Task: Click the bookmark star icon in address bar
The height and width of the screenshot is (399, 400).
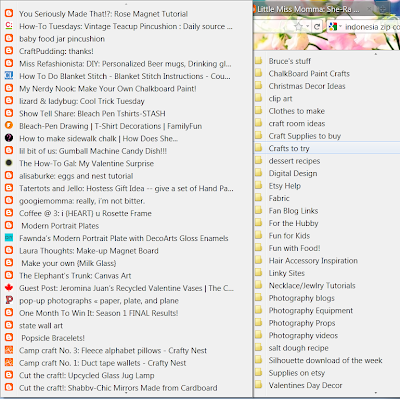Action: point(299,26)
